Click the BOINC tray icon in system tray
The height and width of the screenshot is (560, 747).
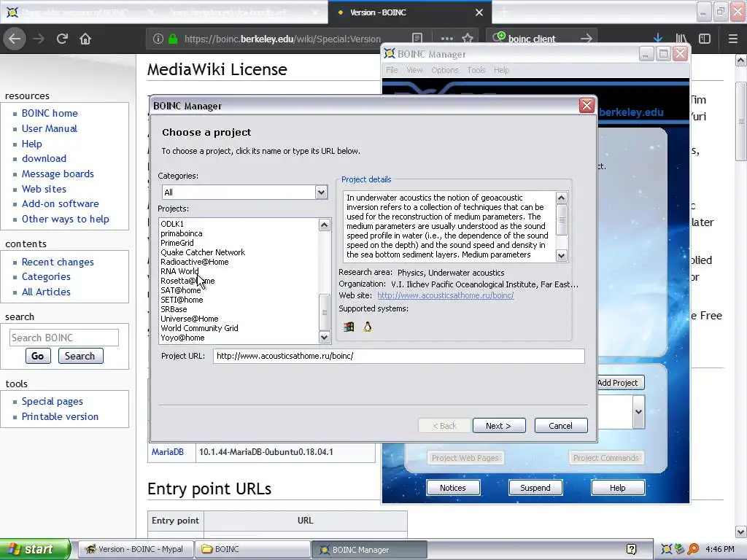(x=667, y=549)
